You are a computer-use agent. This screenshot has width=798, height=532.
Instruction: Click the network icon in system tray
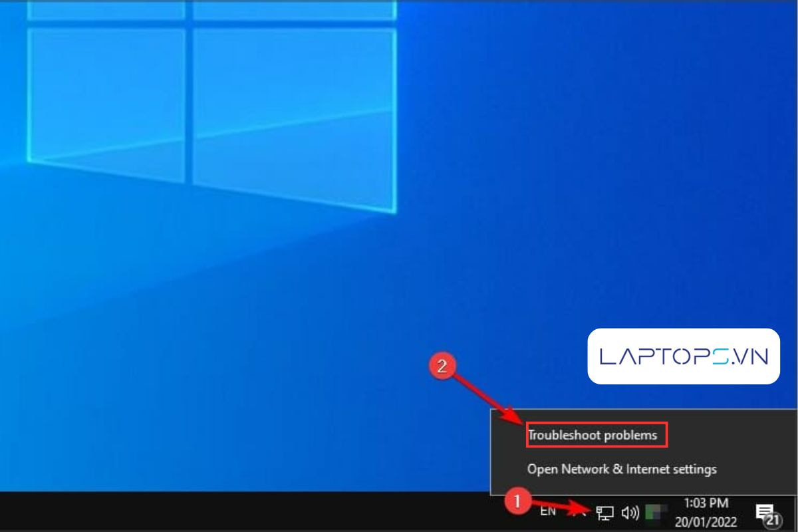(x=605, y=513)
